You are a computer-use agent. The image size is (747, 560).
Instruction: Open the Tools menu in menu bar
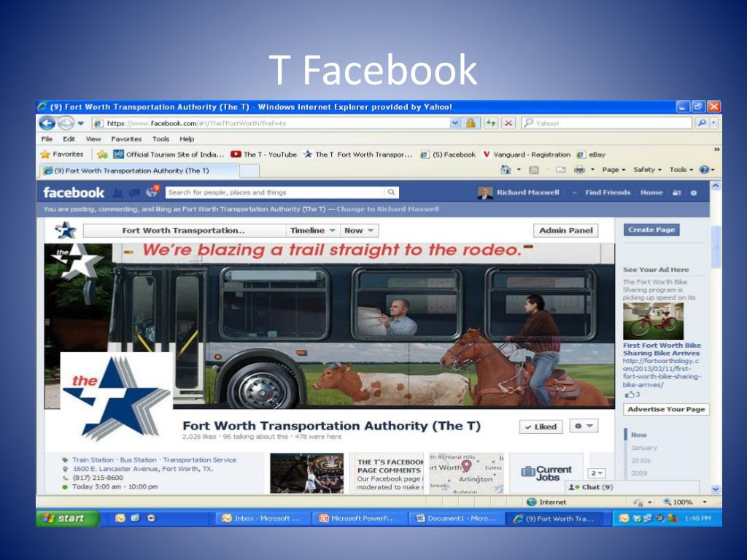pos(160,139)
